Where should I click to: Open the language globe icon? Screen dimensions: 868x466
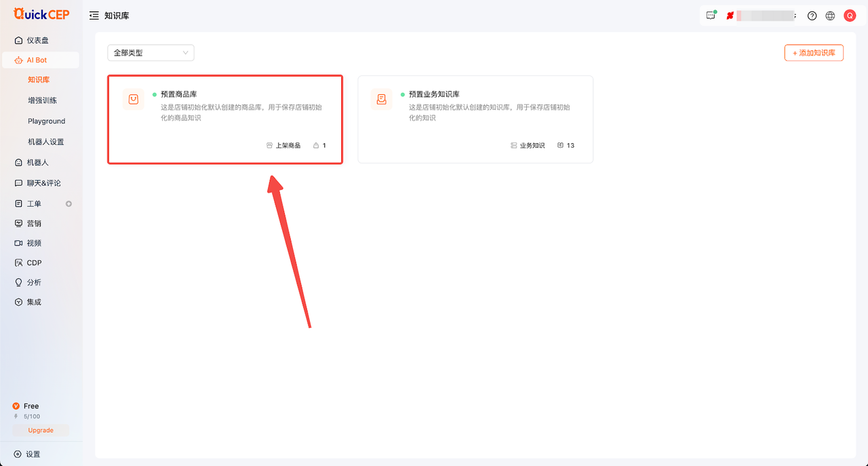point(830,15)
